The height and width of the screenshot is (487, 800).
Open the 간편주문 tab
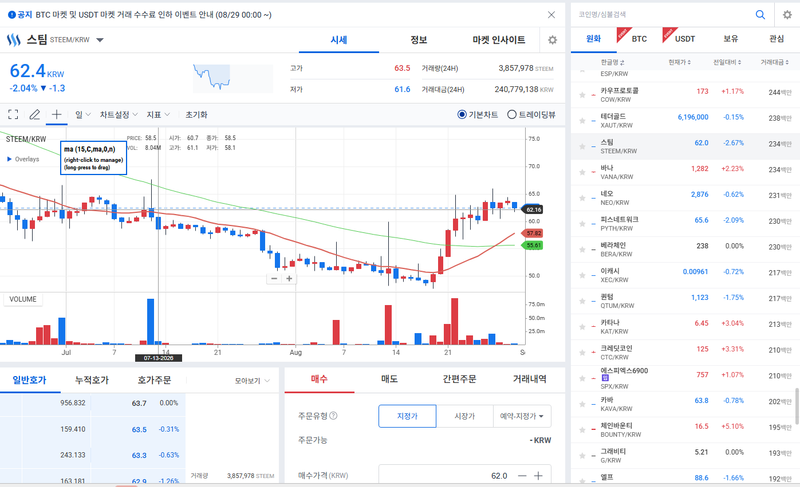click(459, 379)
